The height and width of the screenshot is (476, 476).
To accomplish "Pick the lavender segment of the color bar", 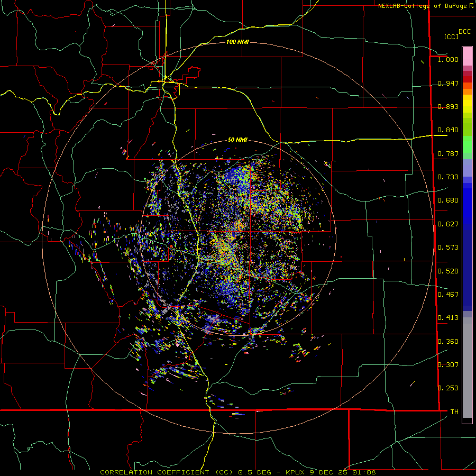I will point(467,168).
